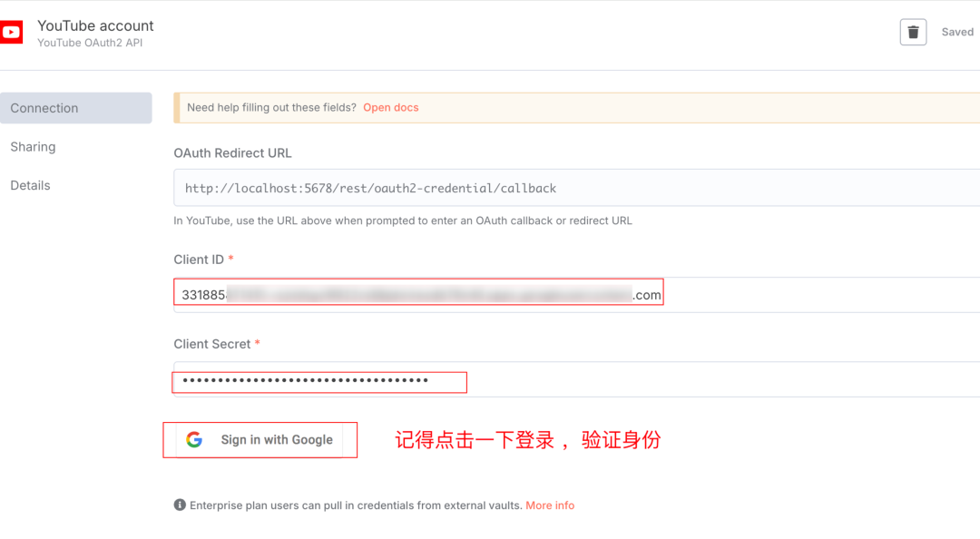Switch to the Details tab
Image resolution: width=980 pixels, height=539 pixels.
[x=30, y=186]
